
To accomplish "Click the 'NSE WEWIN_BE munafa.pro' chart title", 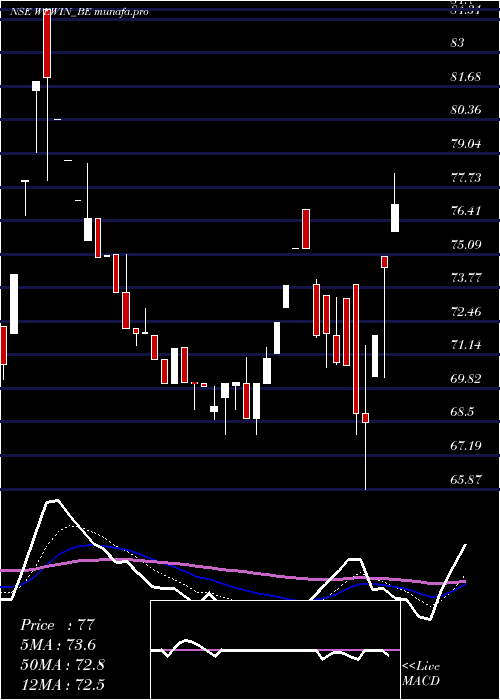I will (79, 12).
